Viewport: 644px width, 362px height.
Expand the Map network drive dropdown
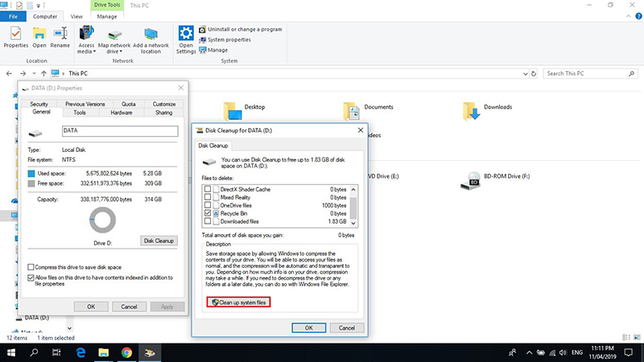pyautogui.click(x=114, y=51)
